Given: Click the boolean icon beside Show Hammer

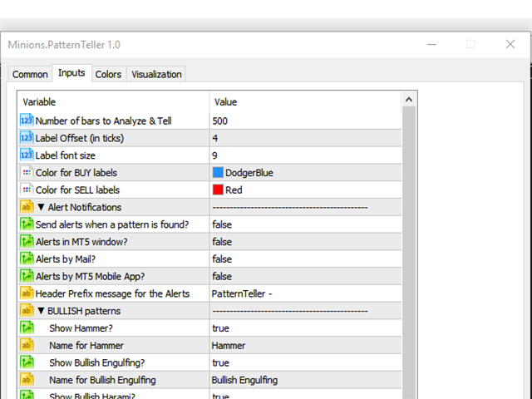Looking at the screenshot, I should tap(26, 328).
